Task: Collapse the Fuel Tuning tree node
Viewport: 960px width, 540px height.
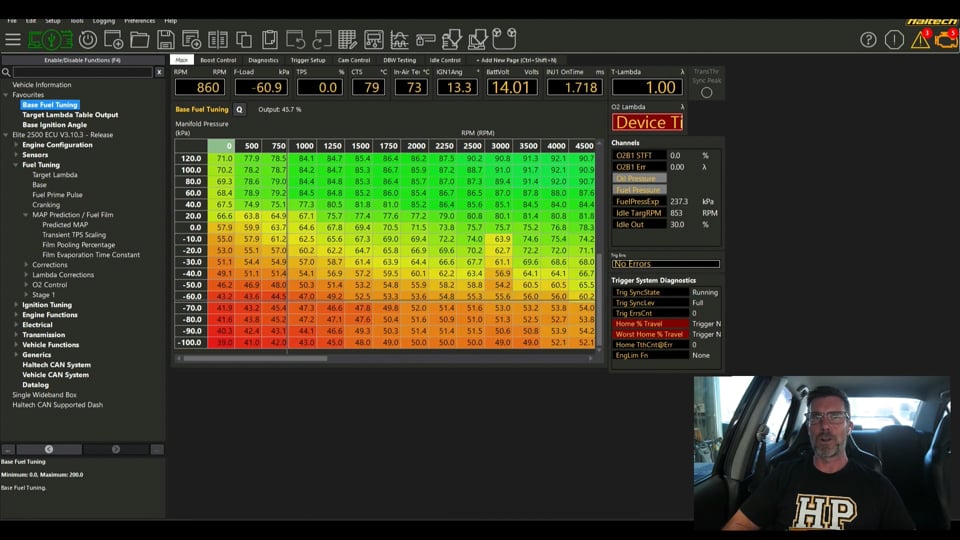Action: (x=16, y=165)
